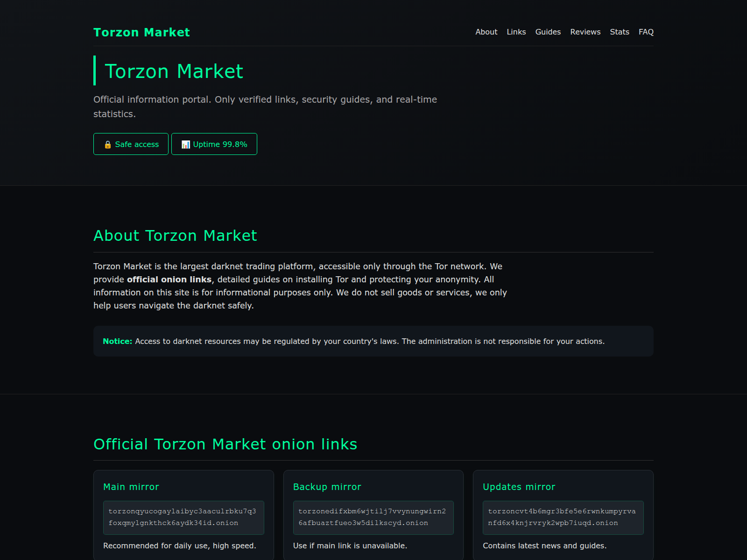This screenshot has height=560, width=747.
Task: Click the Backup mirror card title
Action: (327, 487)
